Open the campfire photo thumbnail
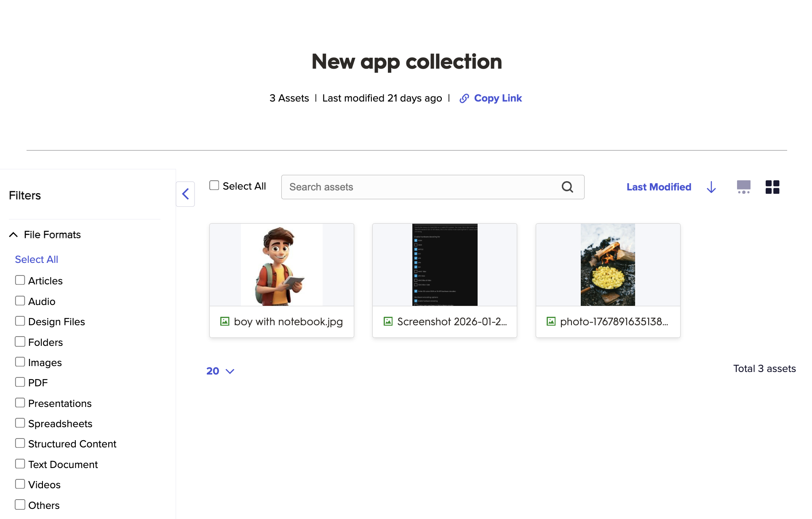 pyautogui.click(x=607, y=265)
